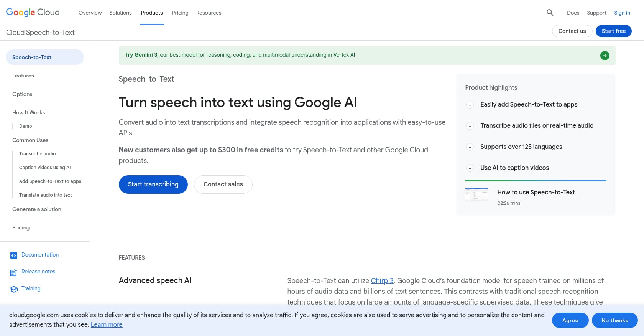Click 'Supports over 125 languages' highlight text
Image resolution: width=644 pixels, height=336 pixels.
tap(521, 147)
